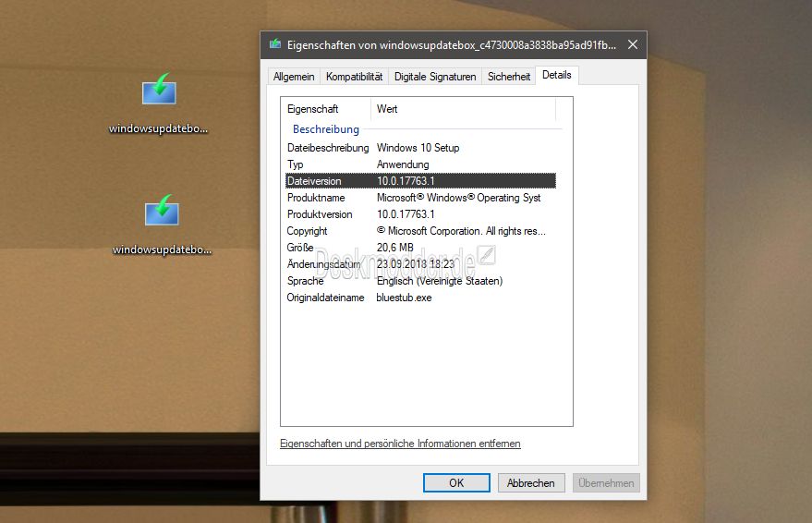Select the Größe 20,6 MB row
The height and width of the screenshot is (523, 812).
(420, 247)
